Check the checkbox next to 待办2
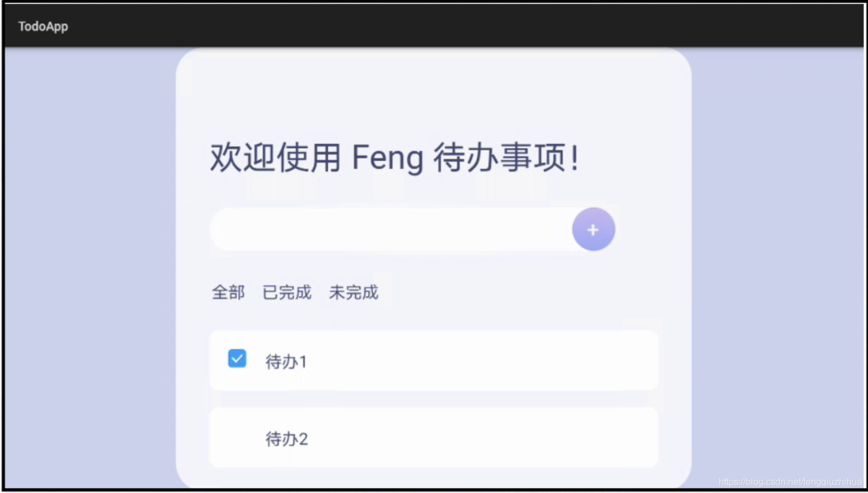 [237, 438]
